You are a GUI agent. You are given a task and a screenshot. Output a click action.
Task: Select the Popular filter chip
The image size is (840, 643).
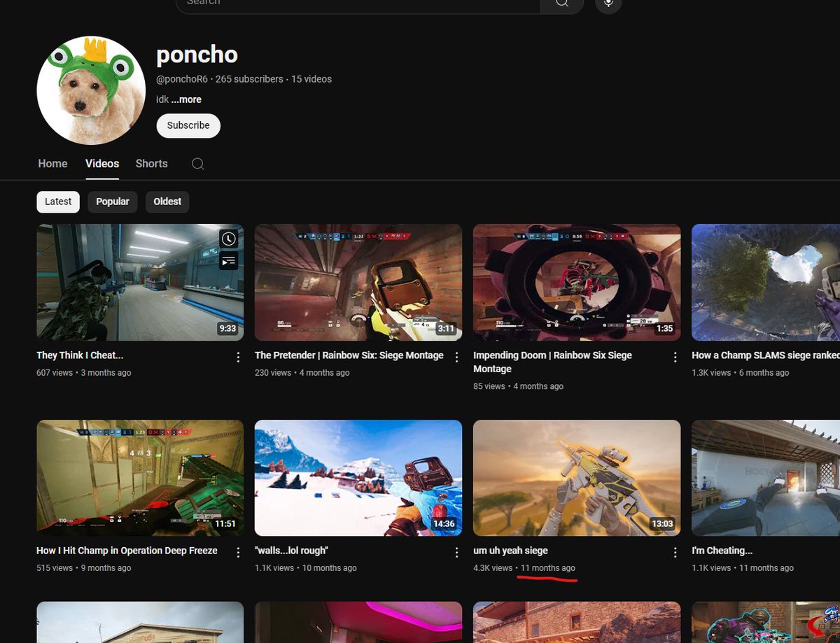pos(112,202)
